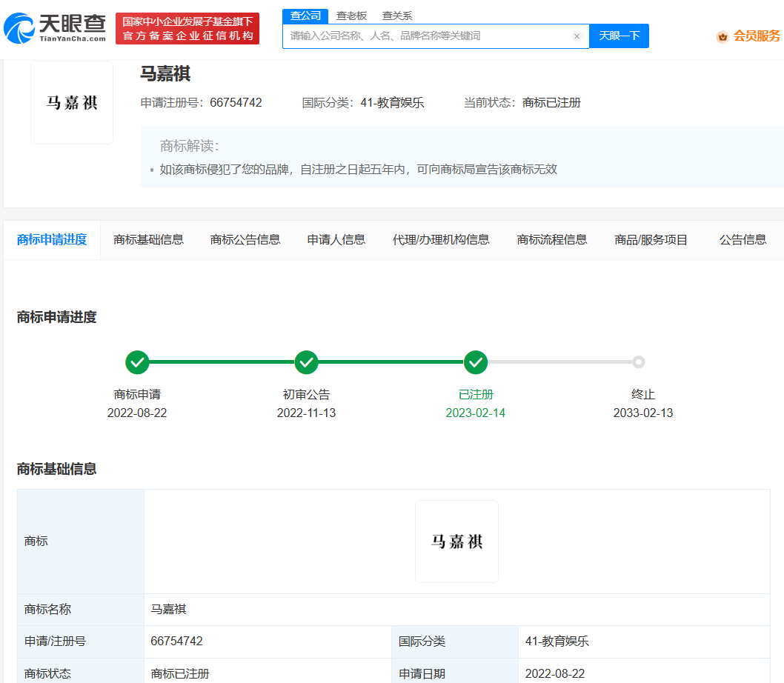Switch to the 商标流程信息 tab

pyautogui.click(x=552, y=239)
